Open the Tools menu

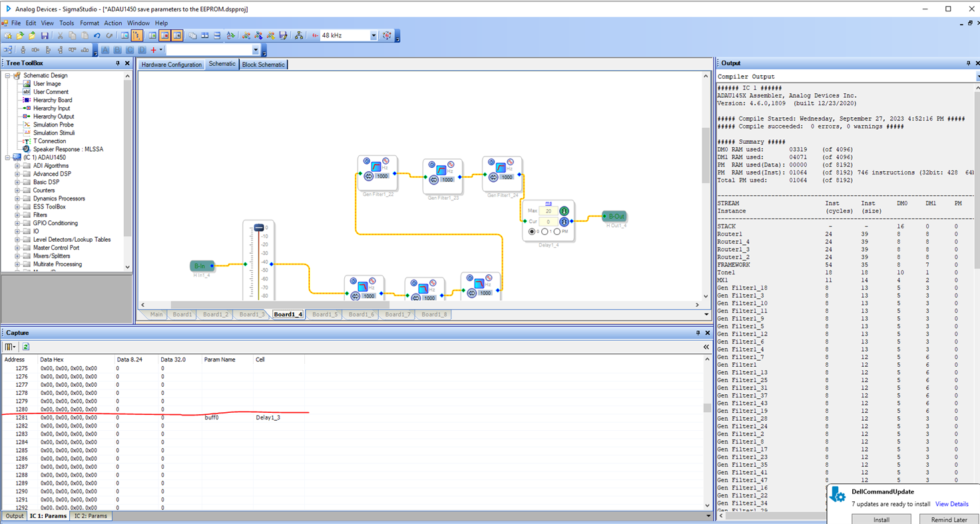pos(67,23)
